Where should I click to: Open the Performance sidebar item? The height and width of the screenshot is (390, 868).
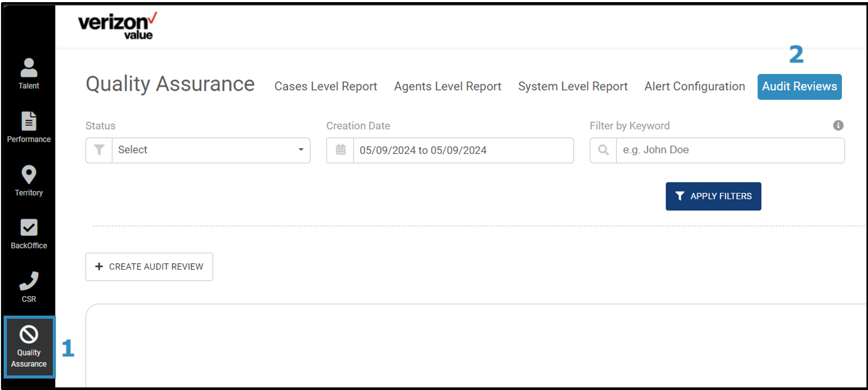29,127
